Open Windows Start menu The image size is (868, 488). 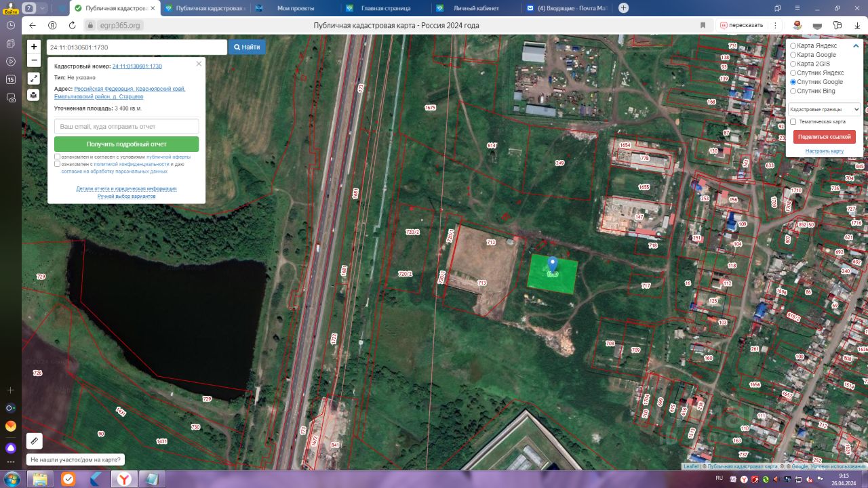(12, 479)
